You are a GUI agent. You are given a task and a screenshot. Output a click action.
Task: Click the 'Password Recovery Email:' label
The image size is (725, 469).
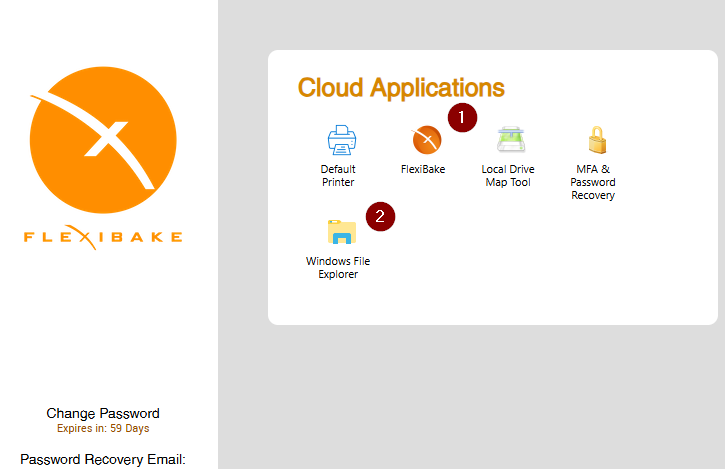pyautogui.click(x=103, y=459)
